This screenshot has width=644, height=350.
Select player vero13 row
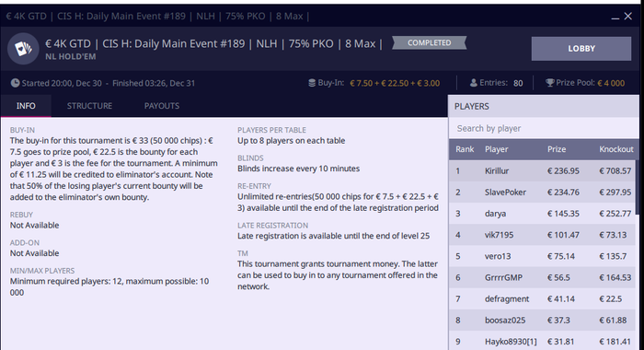tap(542, 256)
